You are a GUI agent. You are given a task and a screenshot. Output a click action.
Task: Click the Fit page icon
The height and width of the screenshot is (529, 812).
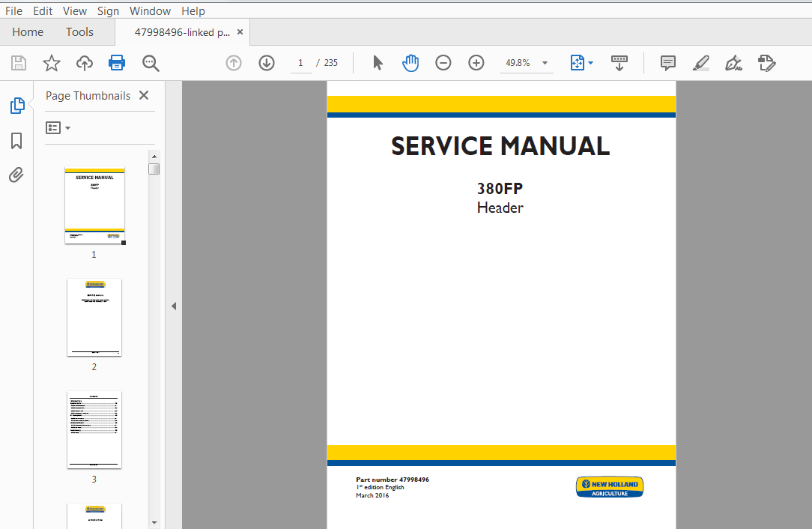coord(577,63)
